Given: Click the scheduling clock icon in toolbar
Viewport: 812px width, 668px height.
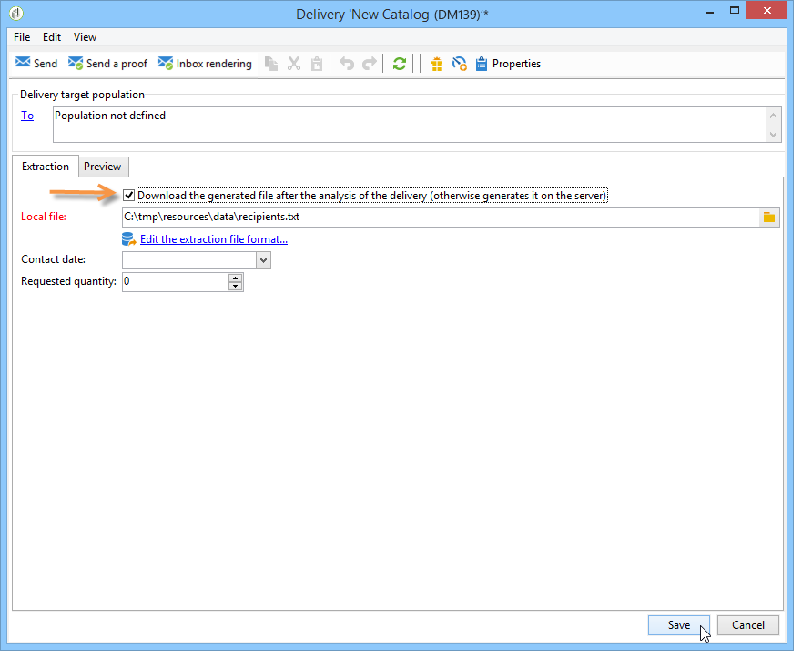Looking at the screenshot, I should tap(460, 64).
